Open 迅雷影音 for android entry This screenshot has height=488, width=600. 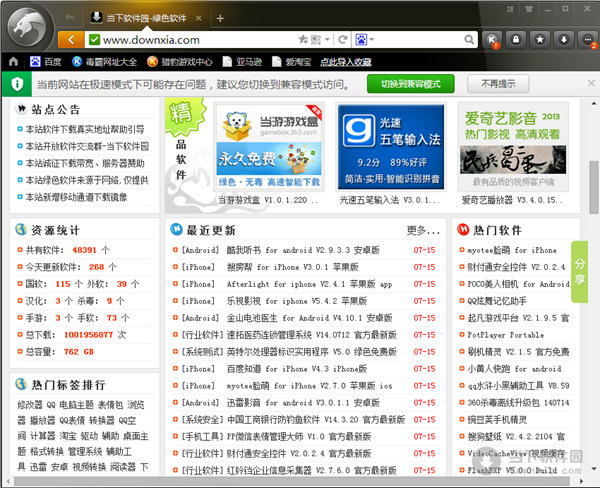[303, 403]
